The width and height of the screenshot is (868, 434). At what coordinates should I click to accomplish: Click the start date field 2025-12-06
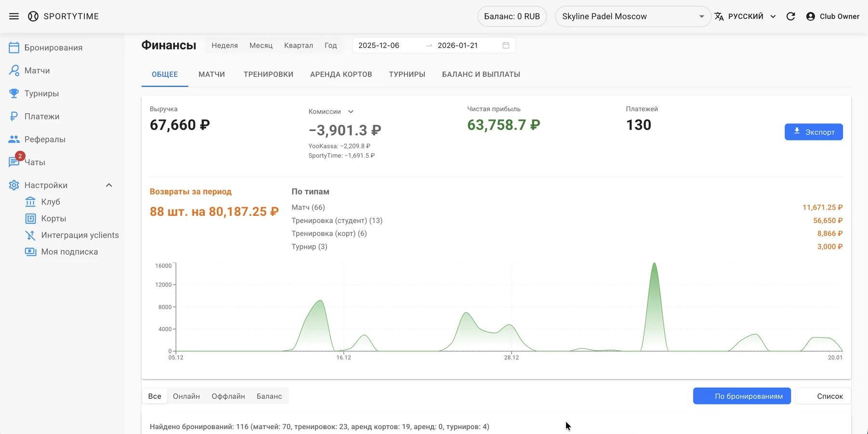pos(379,45)
